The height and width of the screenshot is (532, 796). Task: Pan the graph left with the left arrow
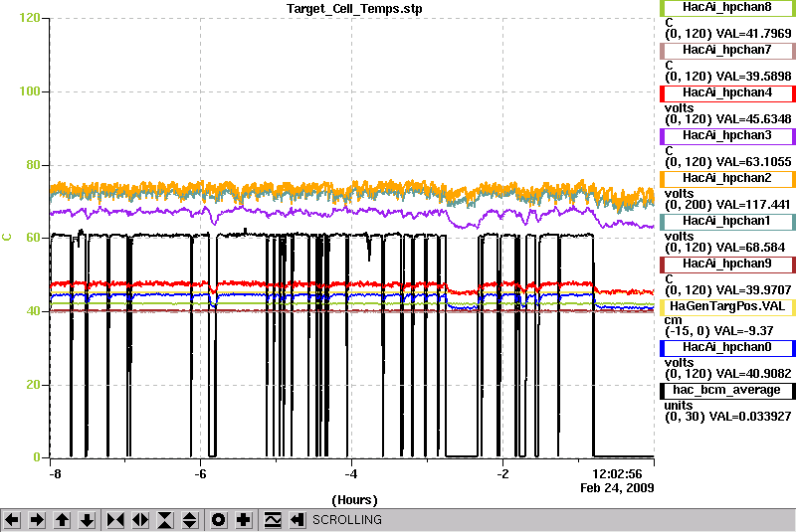point(12,520)
